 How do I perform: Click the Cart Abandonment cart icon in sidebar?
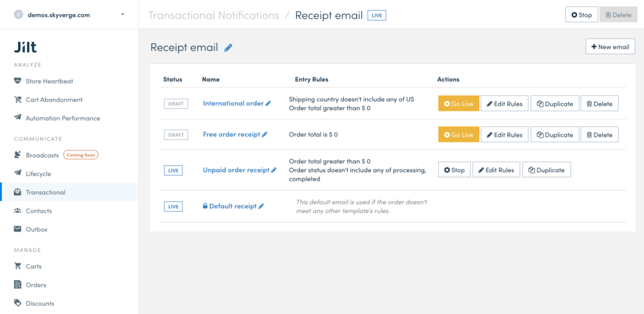17,99
